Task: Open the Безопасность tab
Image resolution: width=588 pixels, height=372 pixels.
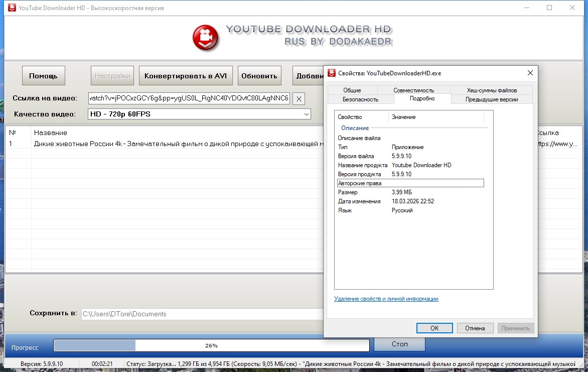Action: click(x=360, y=99)
